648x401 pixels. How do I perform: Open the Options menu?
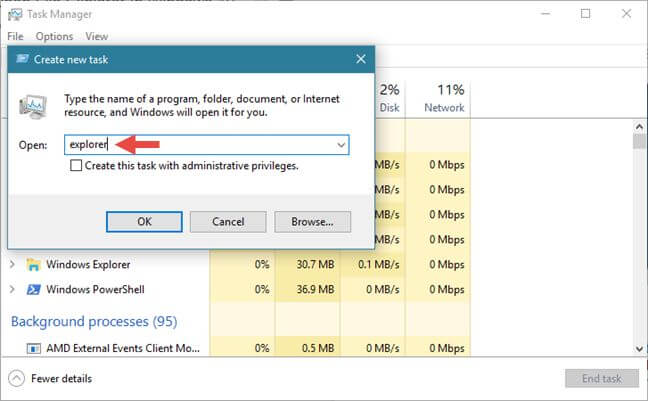click(x=54, y=36)
